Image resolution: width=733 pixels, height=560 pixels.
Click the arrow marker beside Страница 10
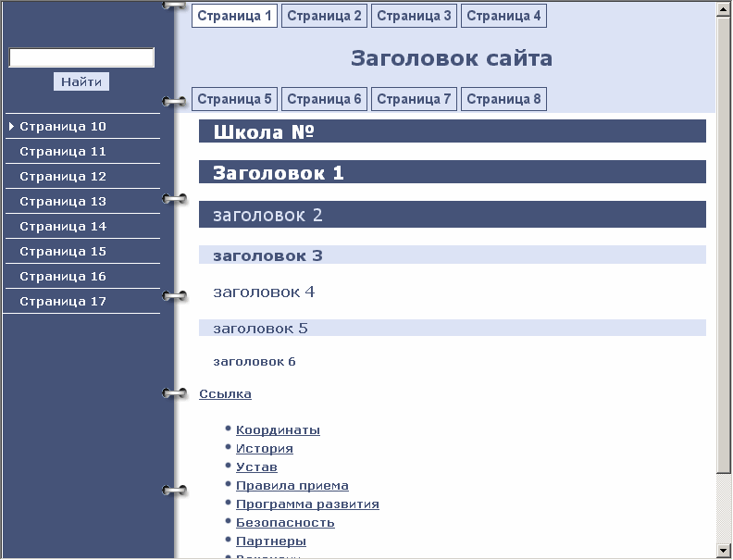point(11,127)
